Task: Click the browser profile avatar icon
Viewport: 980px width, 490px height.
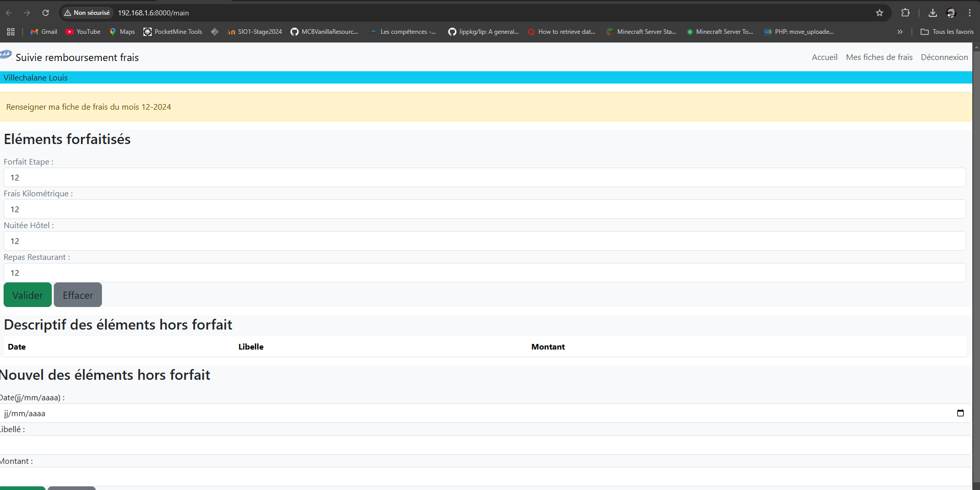Action: [x=951, y=13]
